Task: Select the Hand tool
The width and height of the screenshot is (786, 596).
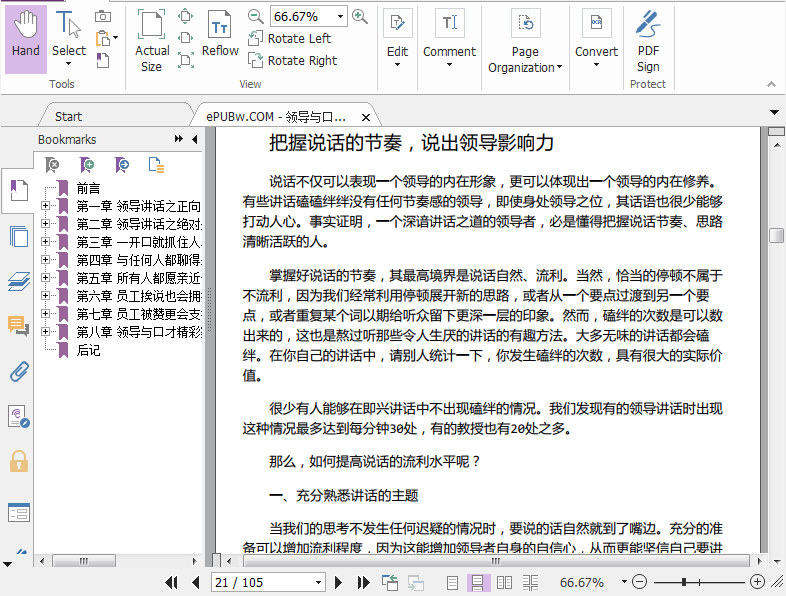Action: 26,36
